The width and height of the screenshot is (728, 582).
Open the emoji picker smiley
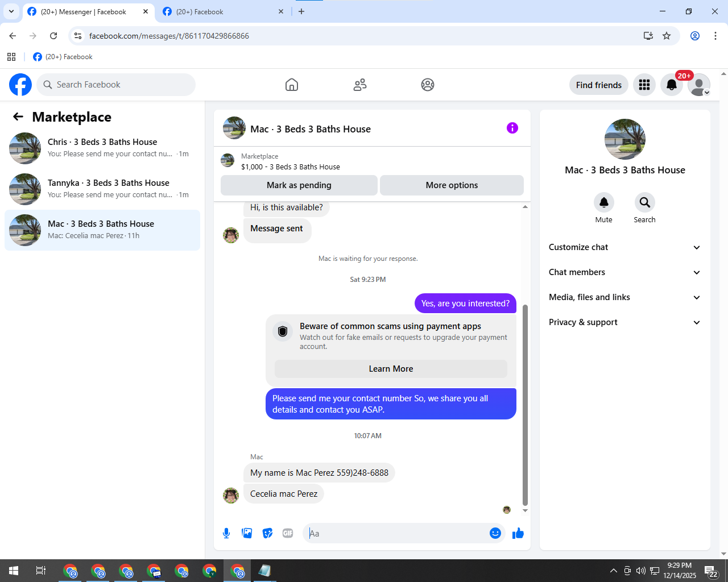point(495,533)
